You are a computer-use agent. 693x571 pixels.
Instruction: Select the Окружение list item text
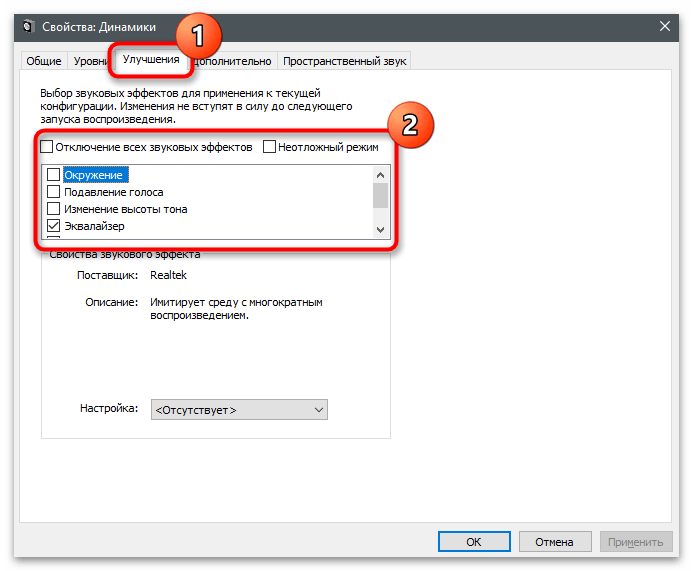click(x=95, y=175)
